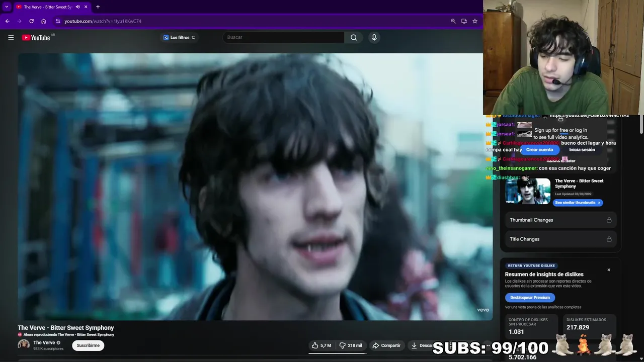644x362 pixels.
Task: Expand the locked Thumbnail Changes section
Action: pos(561,220)
